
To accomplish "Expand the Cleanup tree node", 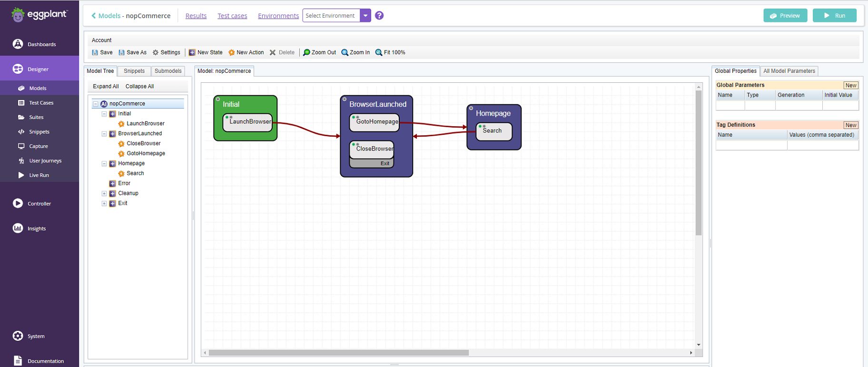I will click(104, 194).
